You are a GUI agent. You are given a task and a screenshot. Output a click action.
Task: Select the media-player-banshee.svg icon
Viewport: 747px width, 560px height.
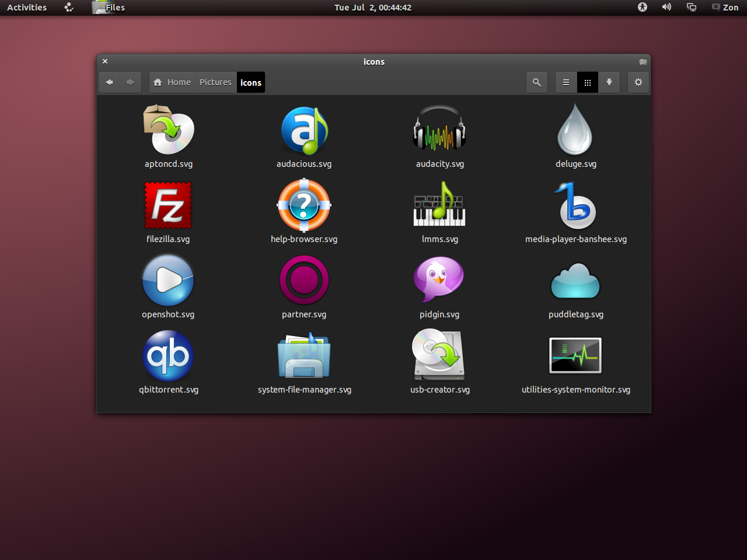(x=575, y=205)
